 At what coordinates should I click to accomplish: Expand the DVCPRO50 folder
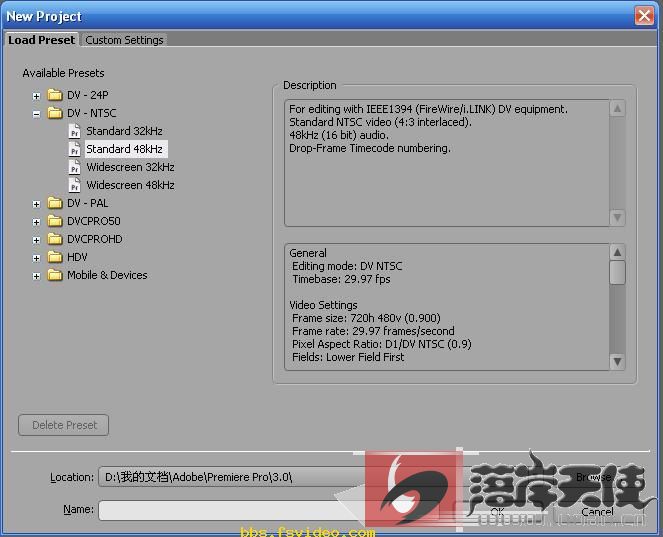(36, 222)
